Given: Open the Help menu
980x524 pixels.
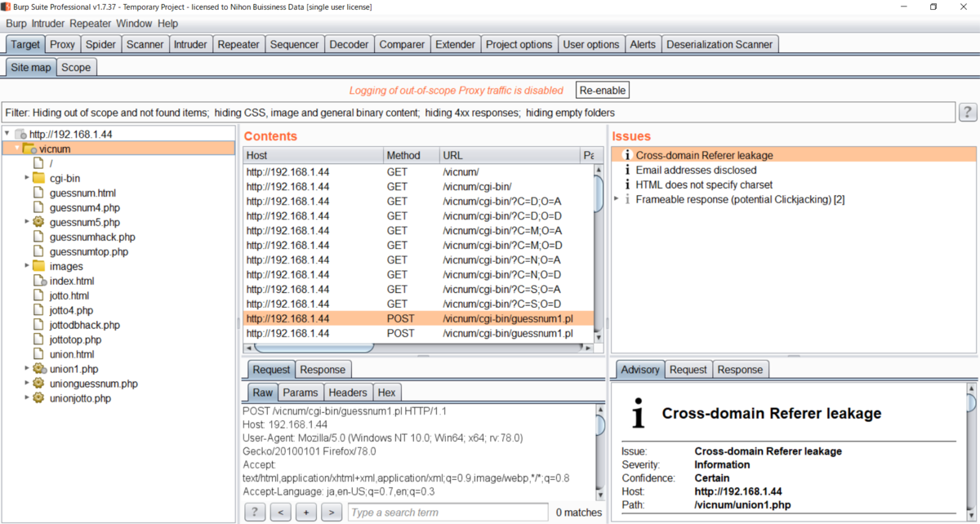Looking at the screenshot, I should 167,24.
